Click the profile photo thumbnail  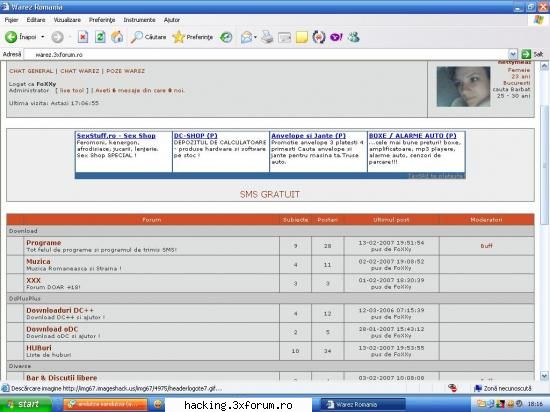coord(463,86)
